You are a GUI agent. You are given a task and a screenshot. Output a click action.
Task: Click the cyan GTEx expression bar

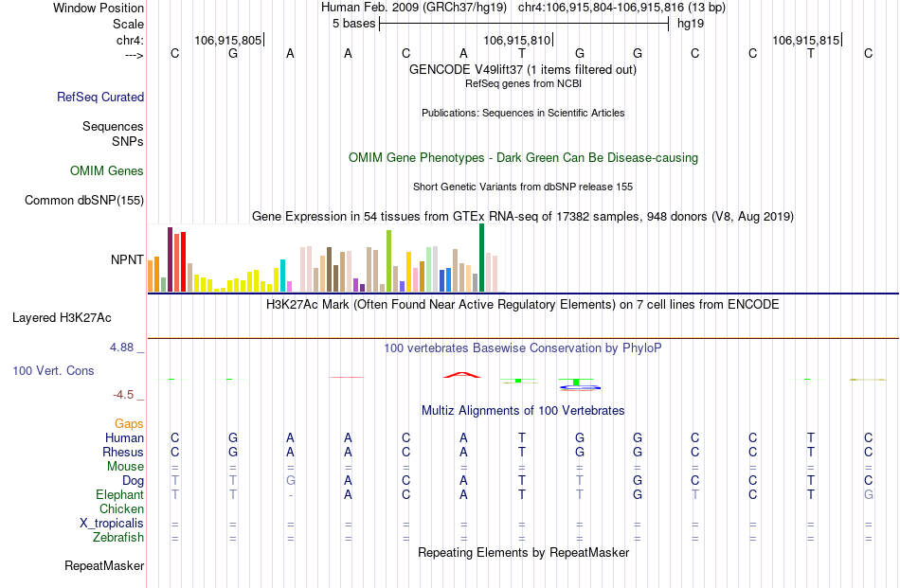282,276
